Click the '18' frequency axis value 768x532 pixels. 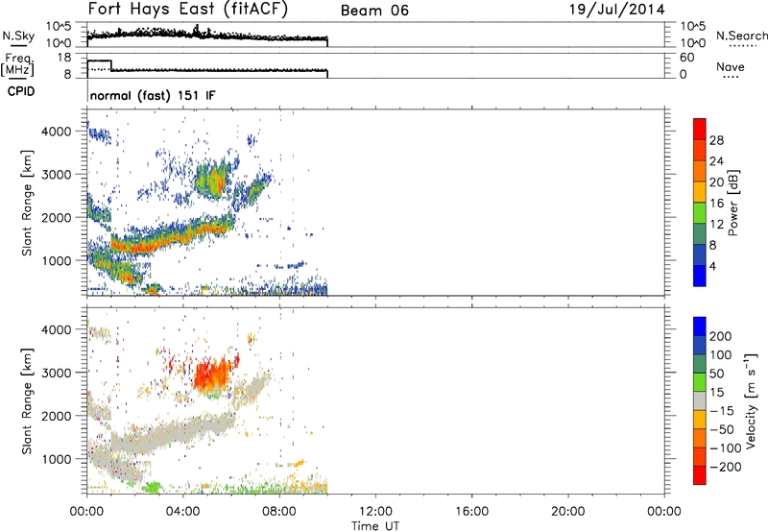64,58
